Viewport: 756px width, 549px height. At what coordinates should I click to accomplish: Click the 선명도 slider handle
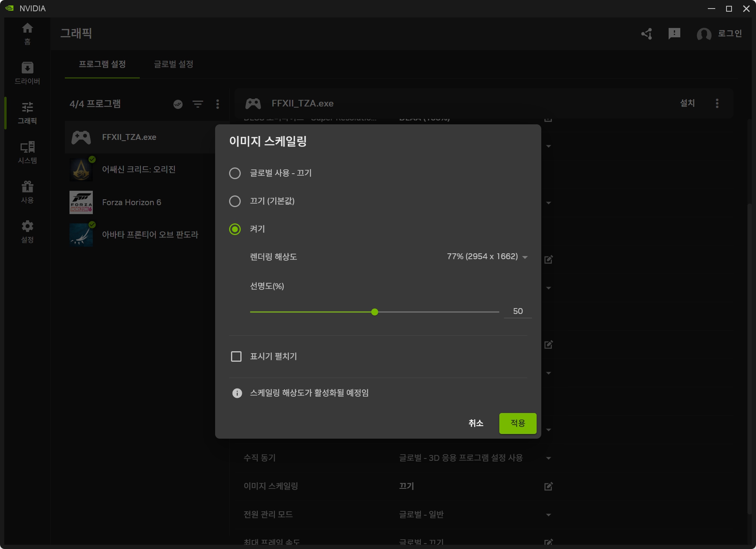coord(375,312)
